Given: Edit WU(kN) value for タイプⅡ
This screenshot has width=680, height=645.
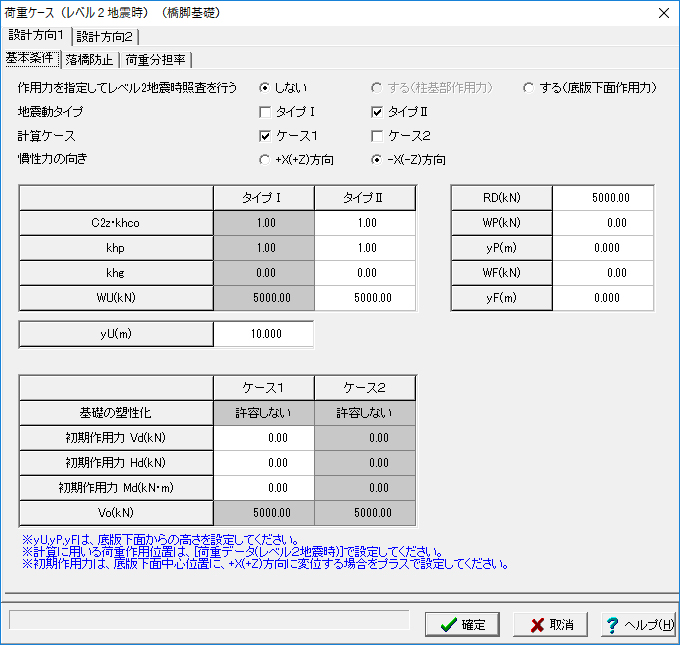Looking at the screenshot, I should click(365, 298).
